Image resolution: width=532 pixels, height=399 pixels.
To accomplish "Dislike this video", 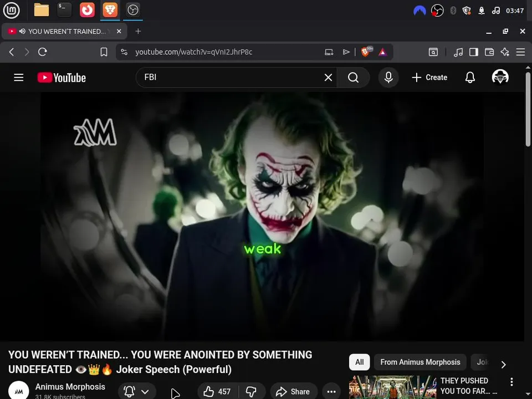I will pos(251,392).
